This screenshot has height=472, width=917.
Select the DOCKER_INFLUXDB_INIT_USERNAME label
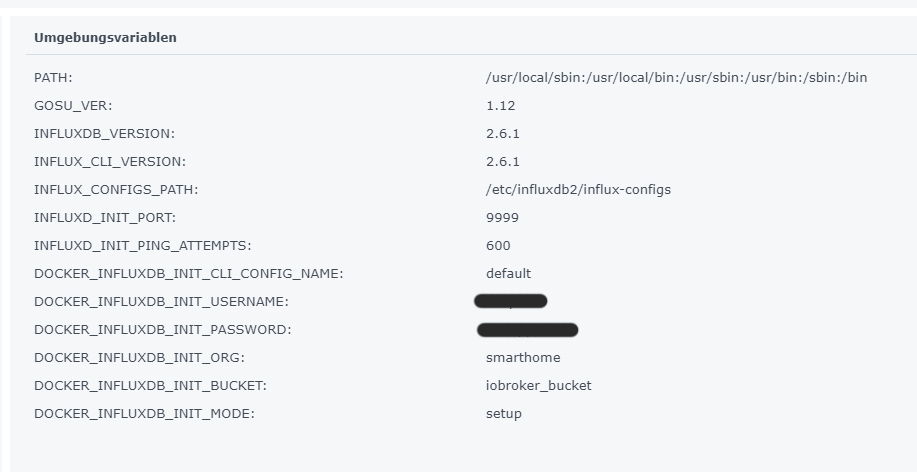click(161, 302)
